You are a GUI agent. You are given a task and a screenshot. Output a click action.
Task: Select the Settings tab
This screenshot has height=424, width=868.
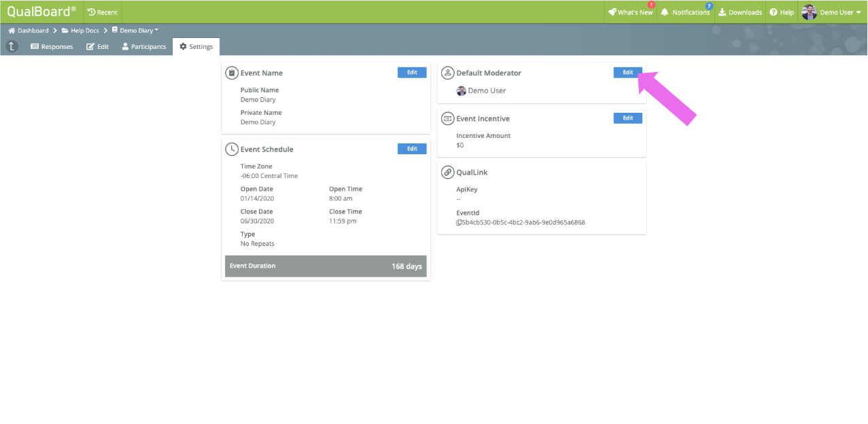tap(196, 47)
